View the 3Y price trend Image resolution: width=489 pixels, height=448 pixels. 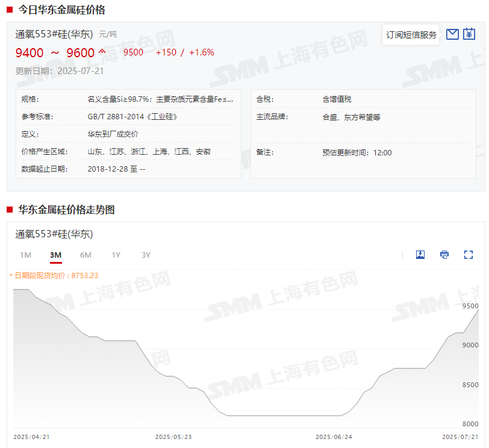coord(146,255)
